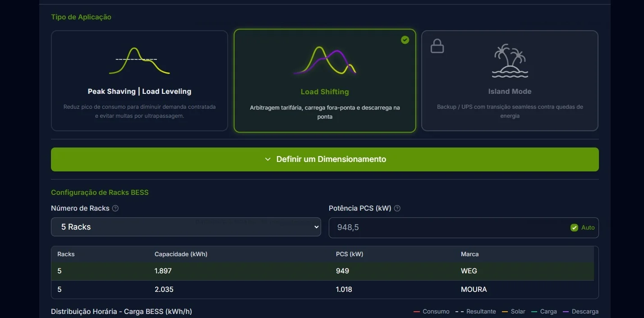Toggle the red Consumo legend item
The image size is (644, 318).
pyautogui.click(x=432, y=312)
